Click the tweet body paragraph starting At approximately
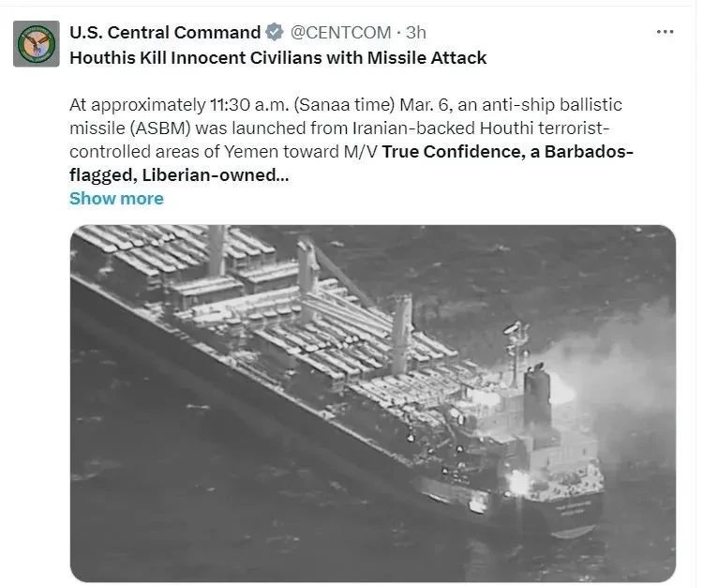This screenshot has height=588, width=703. tap(351, 140)
